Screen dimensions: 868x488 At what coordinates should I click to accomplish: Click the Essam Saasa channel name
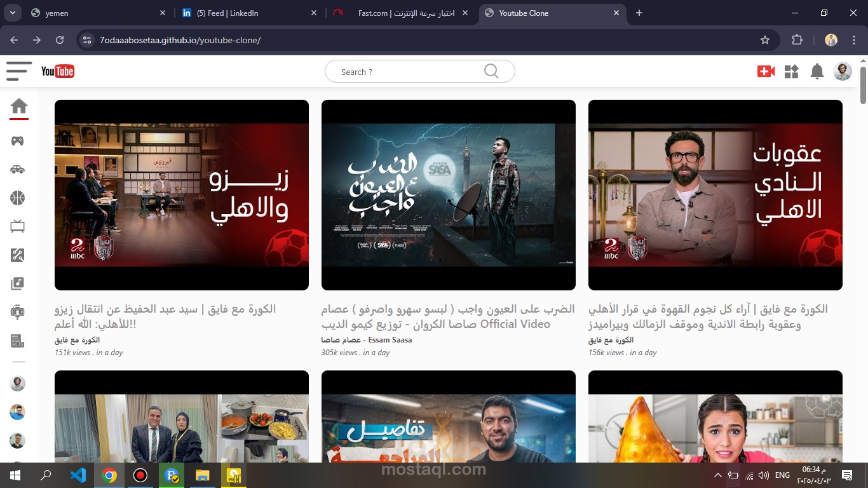[x=367, y=340]
